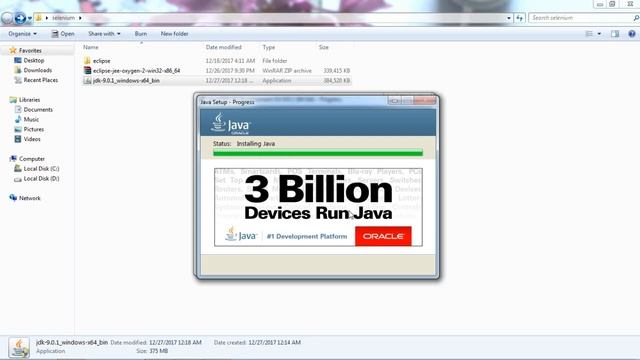Open Pictures library
The image size is (640, 360).
[33, 129]
